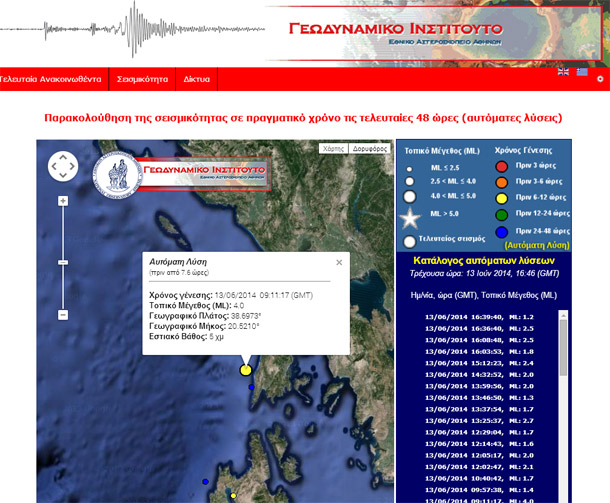Select catalog entry 16:08:48 ML 2.5
610x503 pixels.
pyautogui.click(x=479, y=340)
